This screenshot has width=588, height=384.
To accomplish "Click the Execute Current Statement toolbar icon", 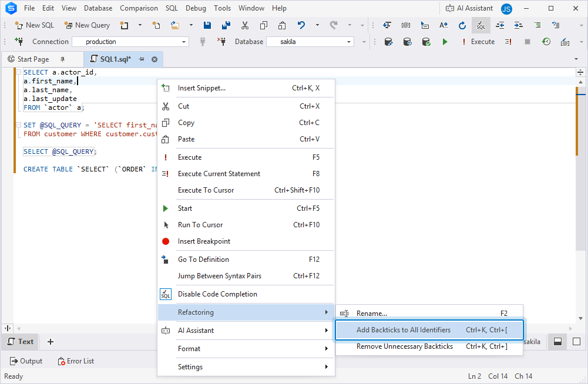I will 508,42.
